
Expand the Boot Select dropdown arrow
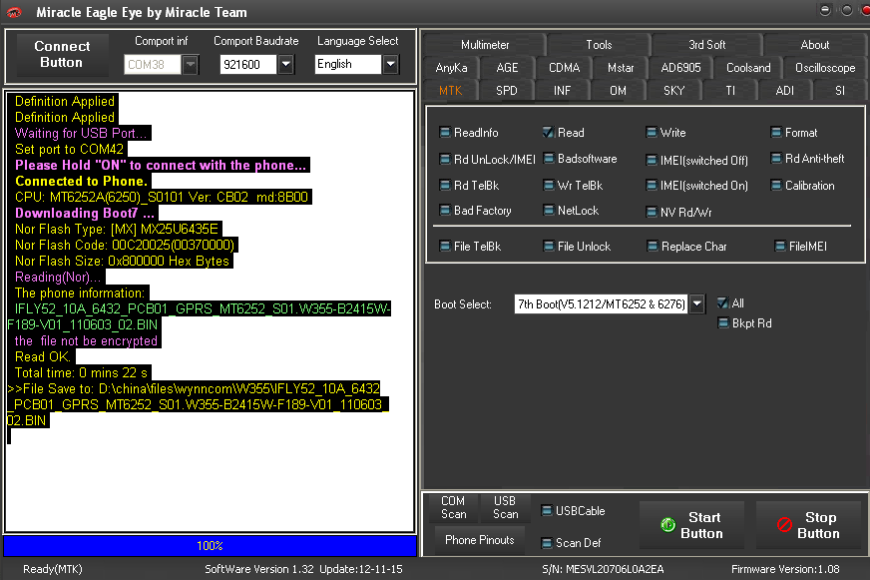click(697, 304)
